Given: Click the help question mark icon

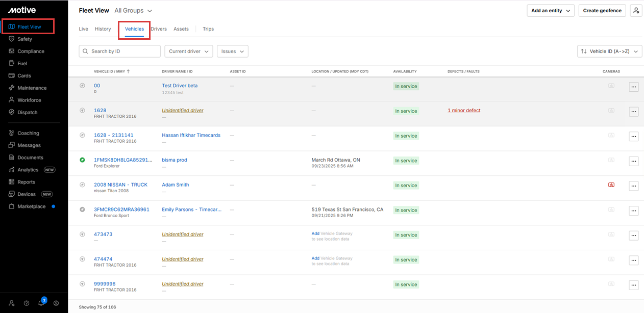Looking at the screenshot, I should [26, 303].
